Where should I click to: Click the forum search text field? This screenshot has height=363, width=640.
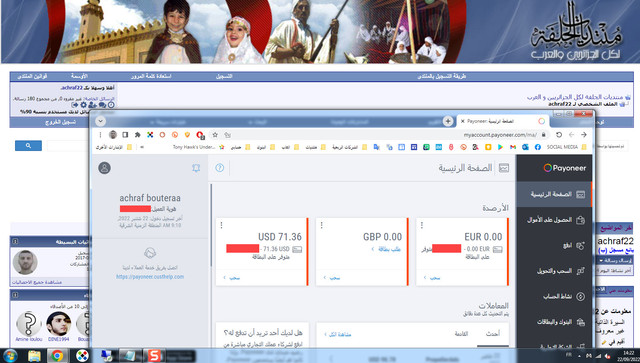coord(67,145)
